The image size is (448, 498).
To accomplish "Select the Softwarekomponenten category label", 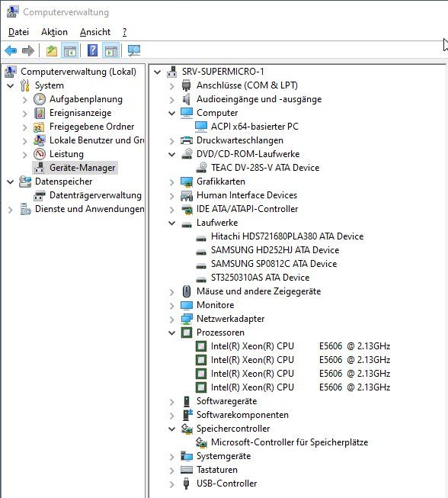I will click(243, 415).
